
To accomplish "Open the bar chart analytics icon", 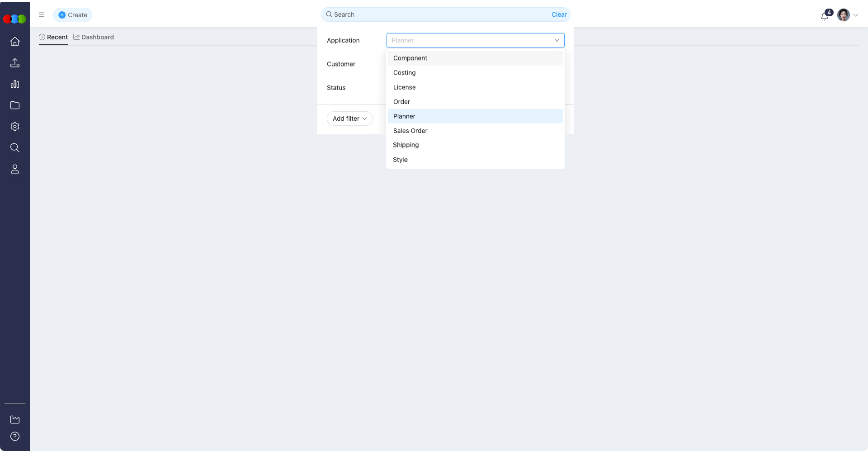I will (15, 84).
